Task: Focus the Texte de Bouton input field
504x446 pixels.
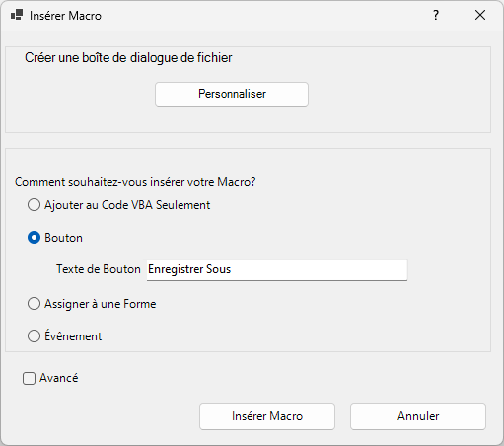Action: click(277, 269)
